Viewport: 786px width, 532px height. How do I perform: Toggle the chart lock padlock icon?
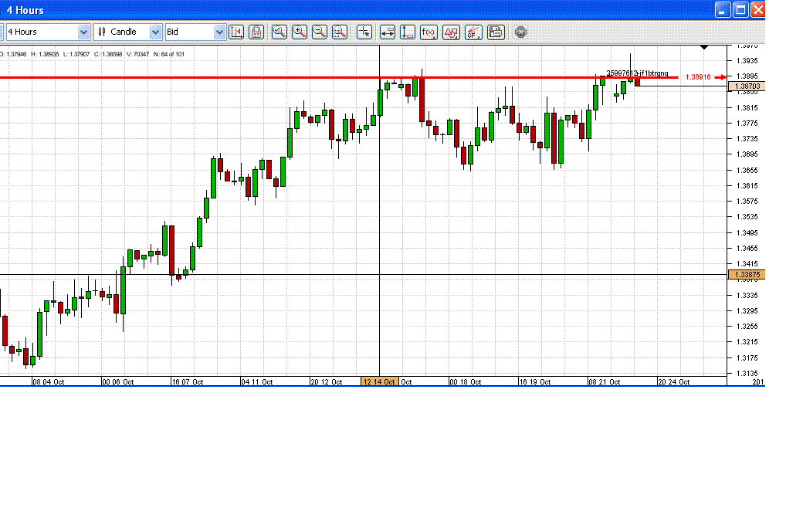pos(256,32)
